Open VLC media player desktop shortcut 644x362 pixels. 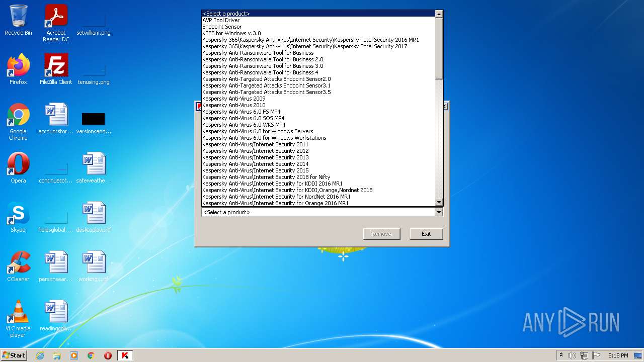click(18, 319)
